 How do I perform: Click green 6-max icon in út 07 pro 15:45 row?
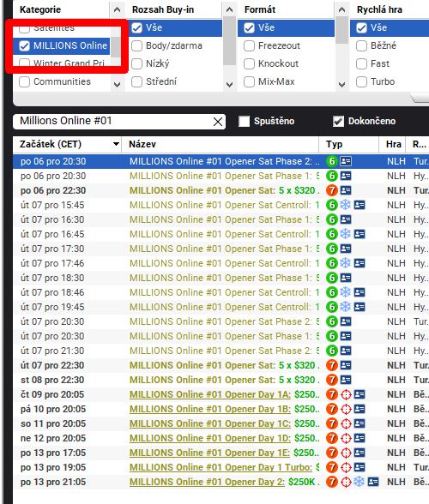[x=332, y=205]
